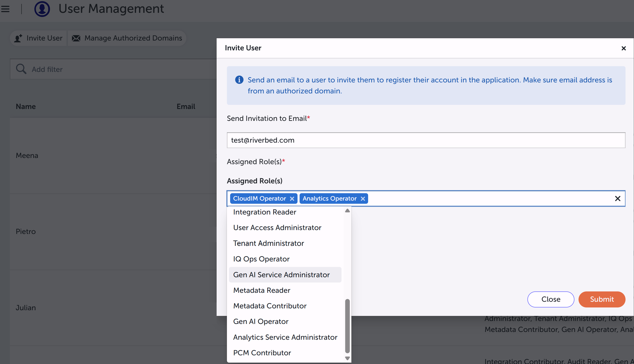The height and width of the screenshot is (364, 634).
Task: Click the invitation email input field
Action: tap(426, 140)
